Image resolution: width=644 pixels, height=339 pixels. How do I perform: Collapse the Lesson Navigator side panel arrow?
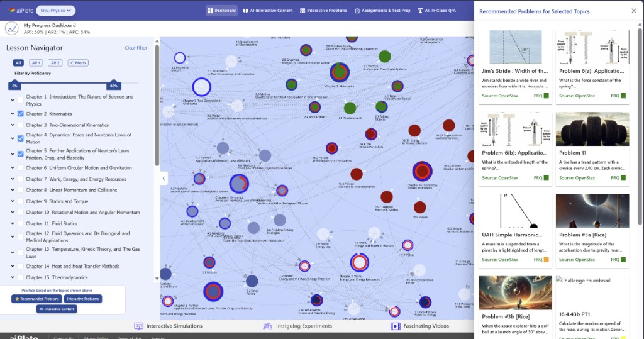(164, 178)
